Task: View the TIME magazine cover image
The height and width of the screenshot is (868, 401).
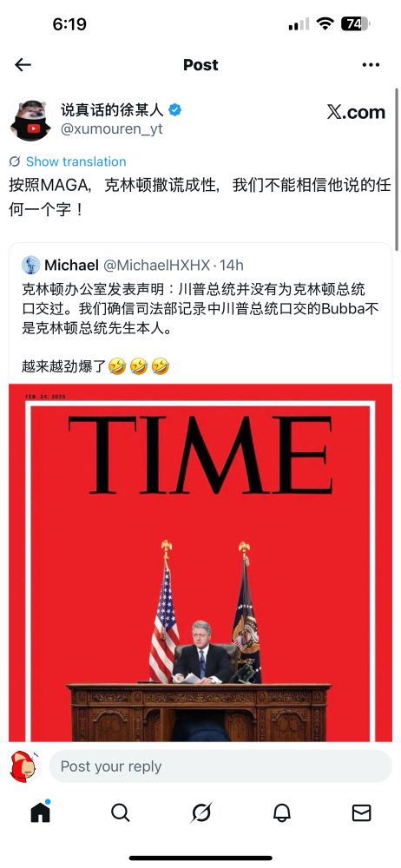Action: pyautogui.click(x=200, y=562)
